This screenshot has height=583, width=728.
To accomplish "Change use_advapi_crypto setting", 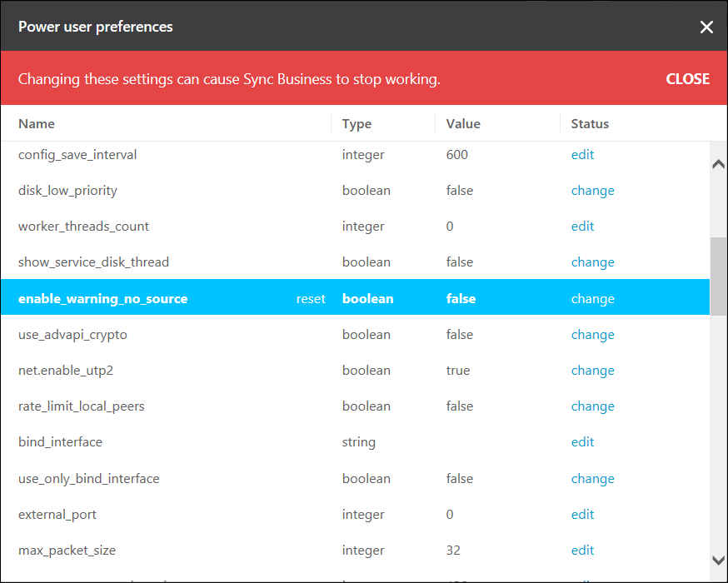I will (592, 335).
